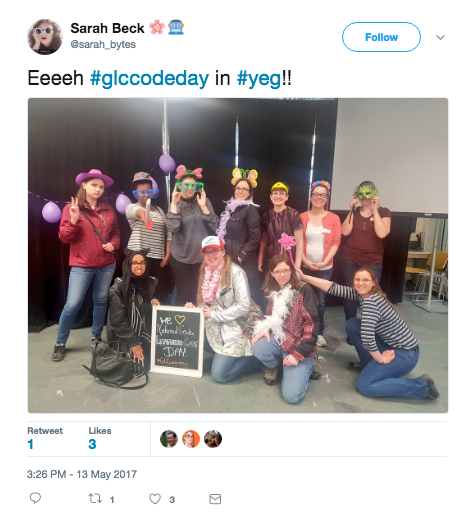Follow Sarah Beck
The width and height of the screenshot is (476, 523).
pyautogui.click(x=381, y=37)
